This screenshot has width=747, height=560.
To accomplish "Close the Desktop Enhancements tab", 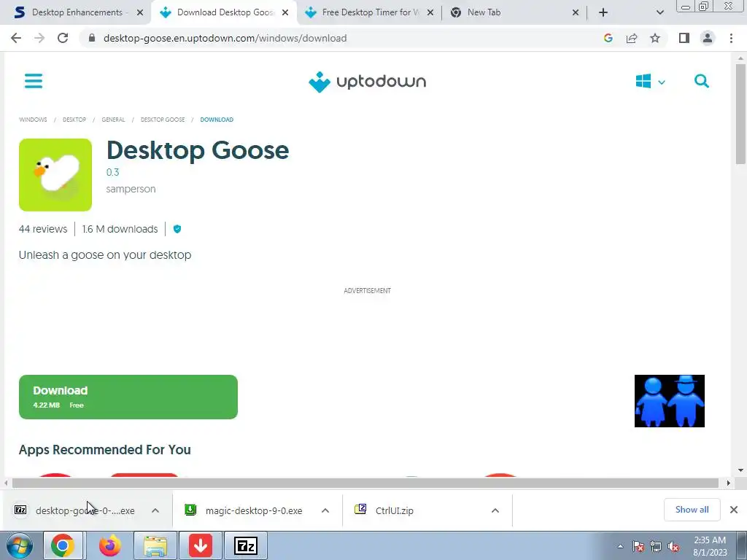I will (x=140, y=13).
